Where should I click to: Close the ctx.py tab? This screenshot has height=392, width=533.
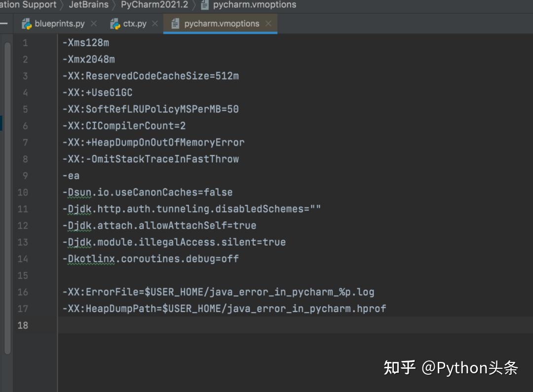click(x=154, y=24)
